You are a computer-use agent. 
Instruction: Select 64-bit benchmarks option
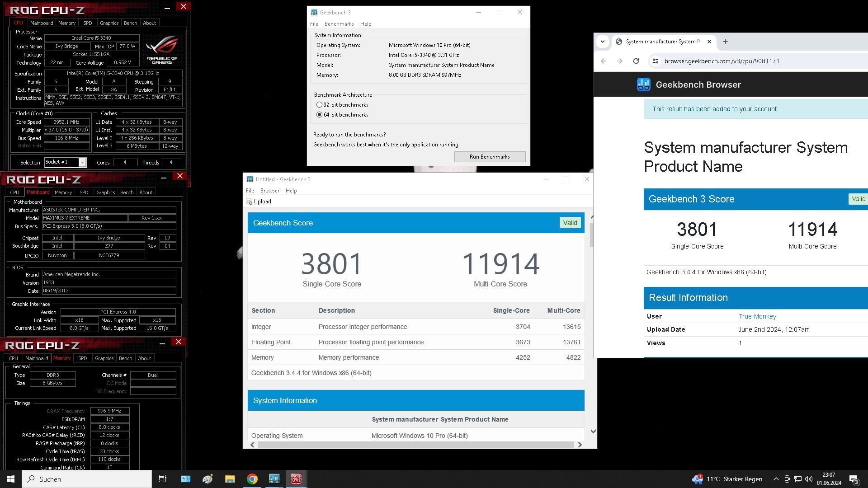coord(343,115)
